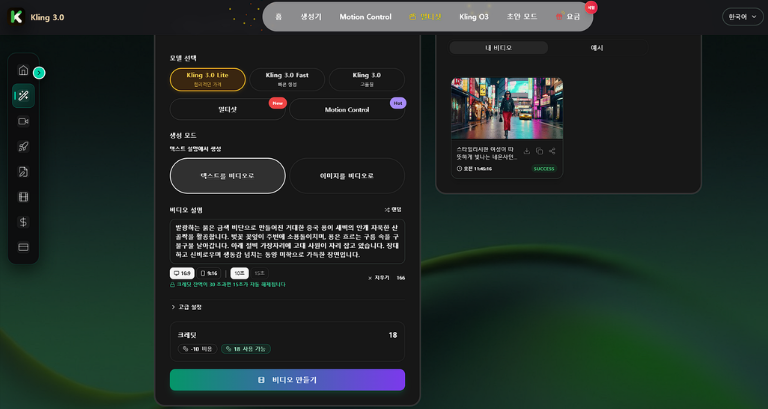Image resolution: width=768 pixels, height=409 pixels.
Task: Select the 10초 duration option
Action: click(240, 273)
